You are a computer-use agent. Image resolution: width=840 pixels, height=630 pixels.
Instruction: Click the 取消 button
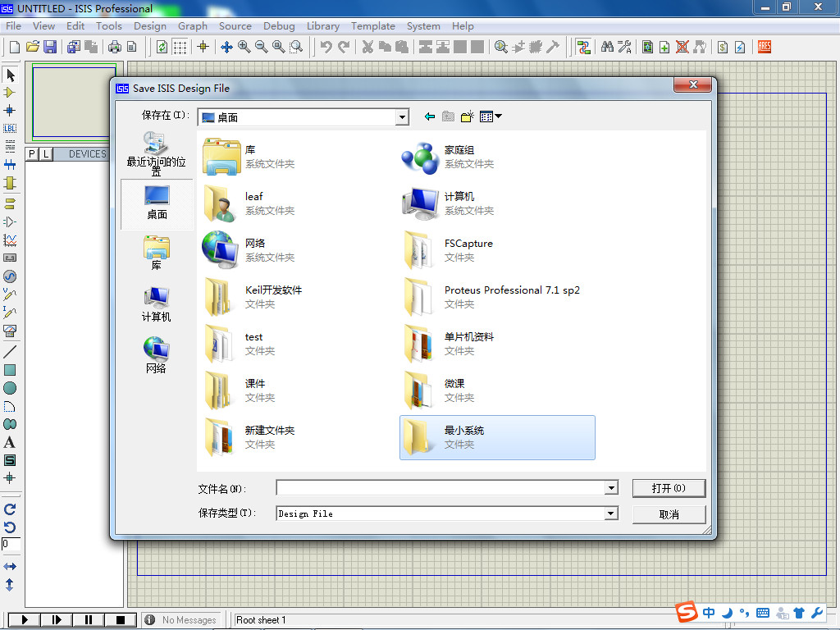[x=669, y=514]
